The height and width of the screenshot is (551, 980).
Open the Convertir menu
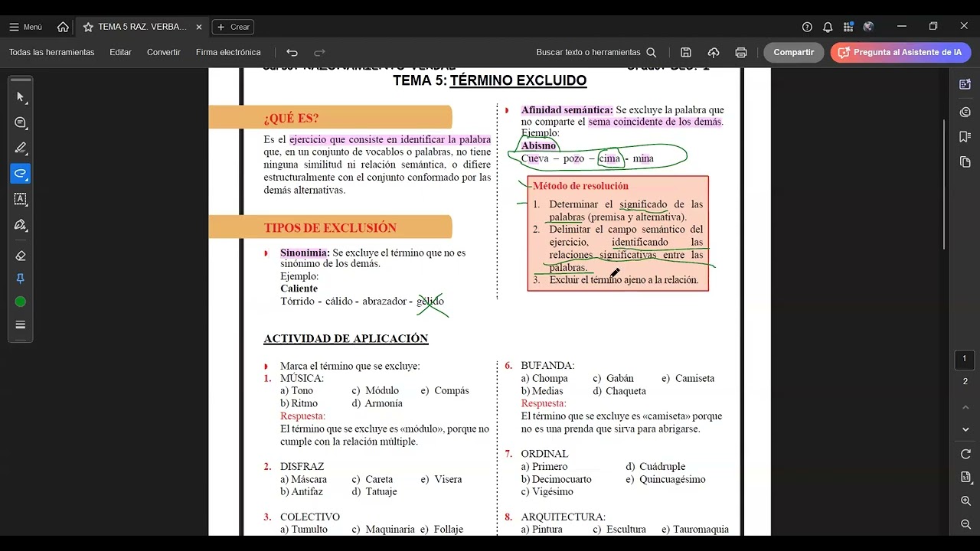(x=164, y=52)
